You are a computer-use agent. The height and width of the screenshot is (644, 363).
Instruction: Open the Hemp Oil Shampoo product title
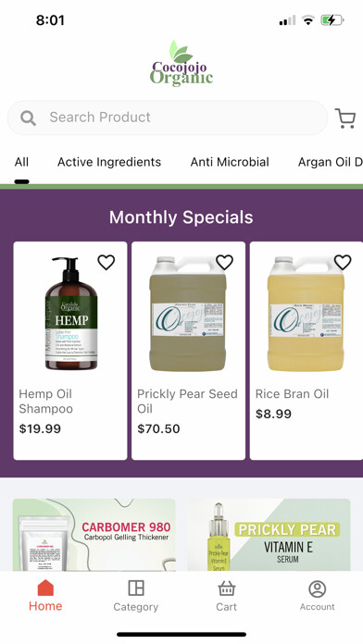(45, 402)
